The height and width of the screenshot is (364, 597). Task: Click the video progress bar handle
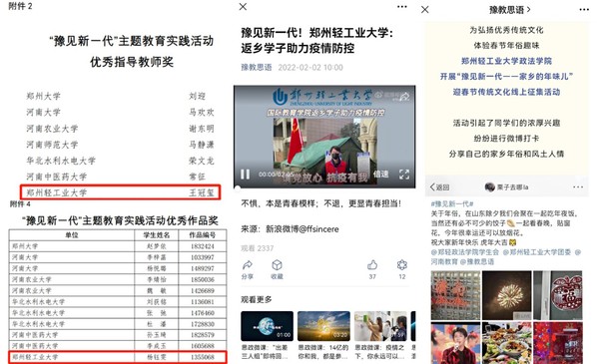(237, 187)
